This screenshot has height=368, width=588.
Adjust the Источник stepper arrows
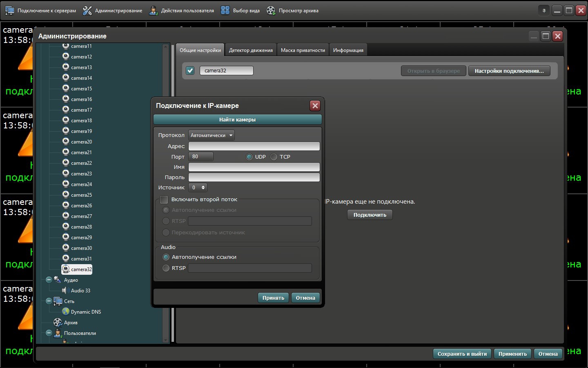click(203, 188)
